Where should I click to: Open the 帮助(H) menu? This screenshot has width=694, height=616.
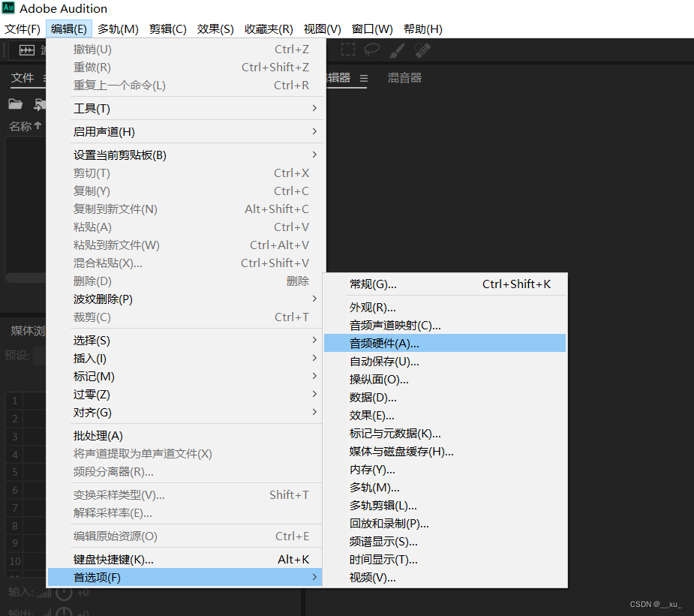(422, 29)
